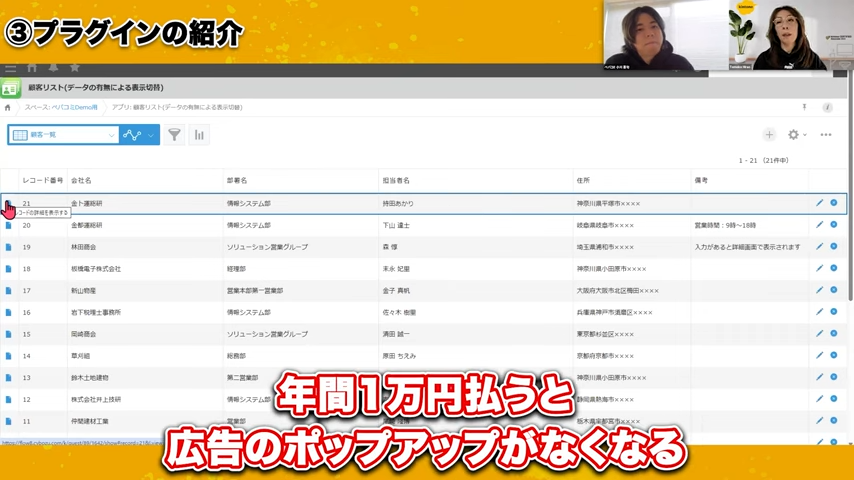Click the department cell 営業本部第一営業部
The height and width of the screenshot is (480, 854).
point(255,290)
